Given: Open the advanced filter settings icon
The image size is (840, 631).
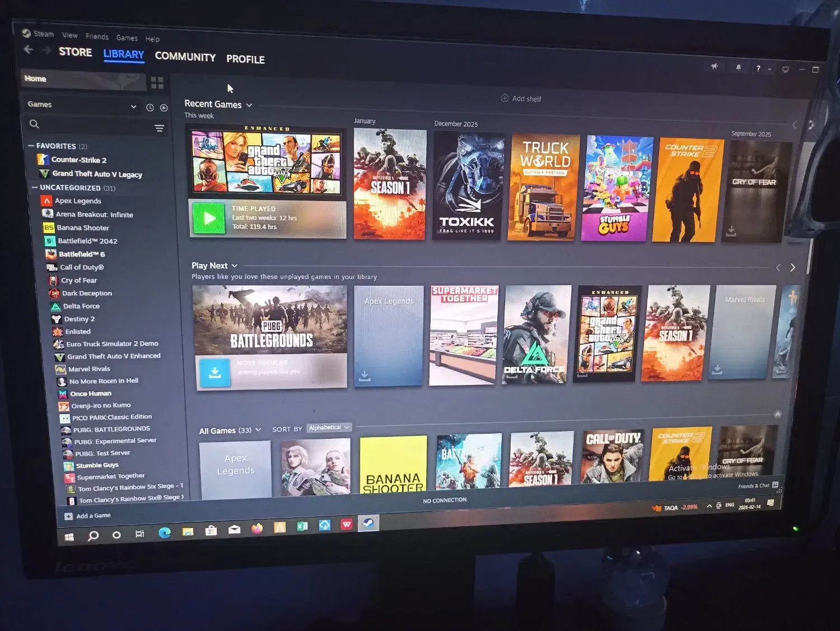Looking at the screenshot, I should tap(160, 128).
